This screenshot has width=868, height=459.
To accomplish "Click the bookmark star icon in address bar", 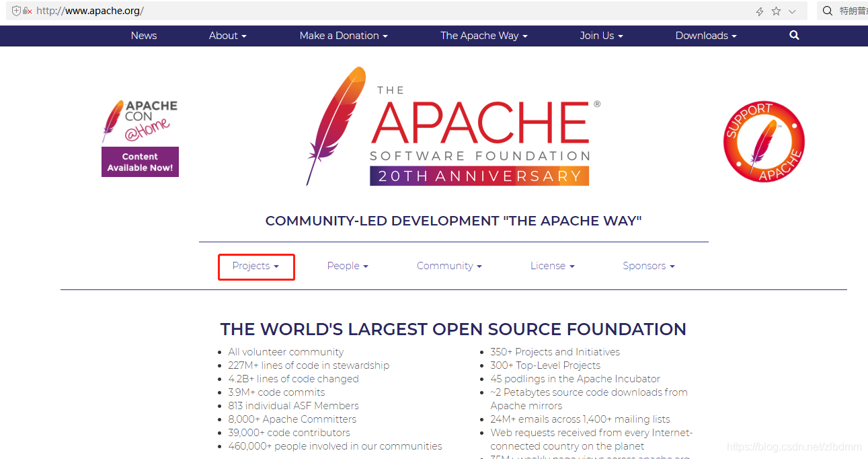I will click(776, 11).
